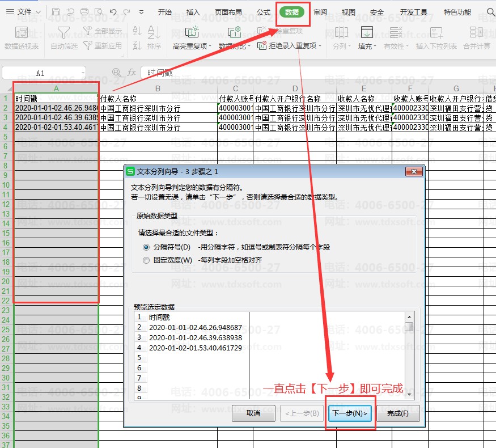Select the 固定宽度(W) radio option
This screenshot has height=448, width=496.
click(147, 260)
